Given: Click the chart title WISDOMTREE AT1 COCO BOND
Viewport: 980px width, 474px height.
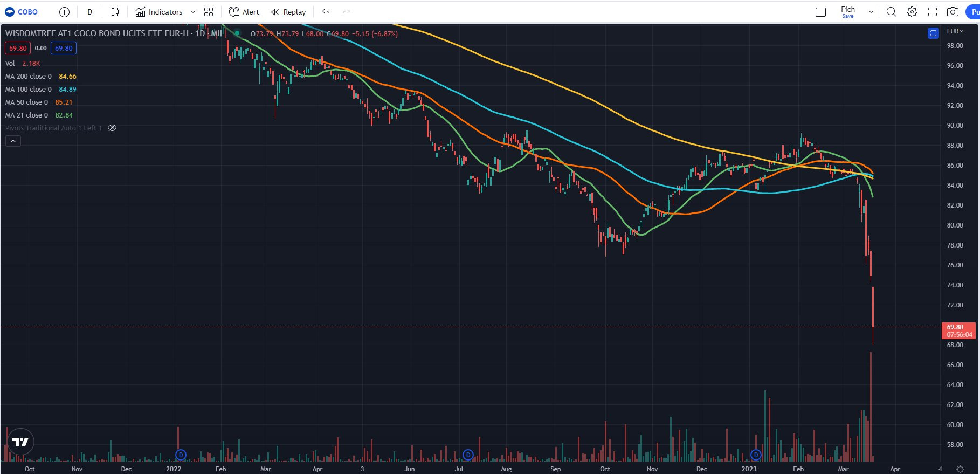Looking at the screenshot, I should pos(114,33).
